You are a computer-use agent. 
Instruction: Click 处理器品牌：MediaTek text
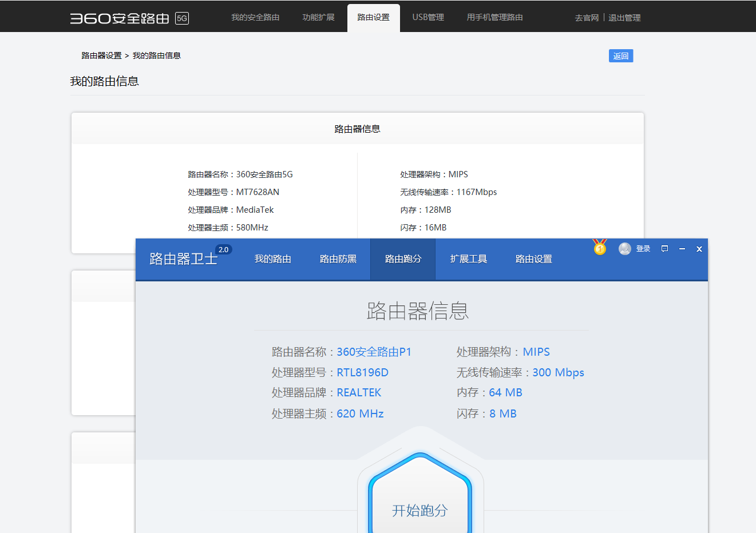pos(231,210)
